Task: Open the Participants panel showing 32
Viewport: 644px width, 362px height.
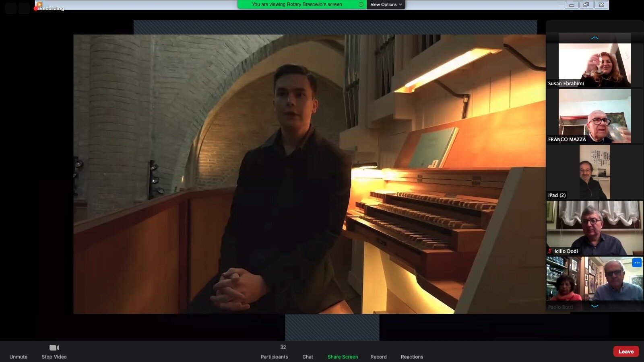Action: point(274,352)
